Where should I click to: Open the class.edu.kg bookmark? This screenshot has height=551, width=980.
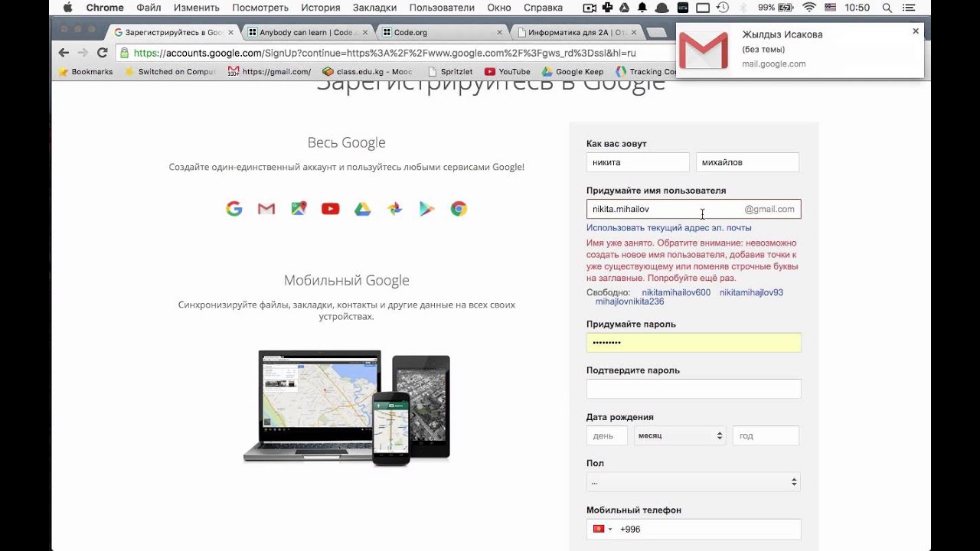[x=367, y=72]
